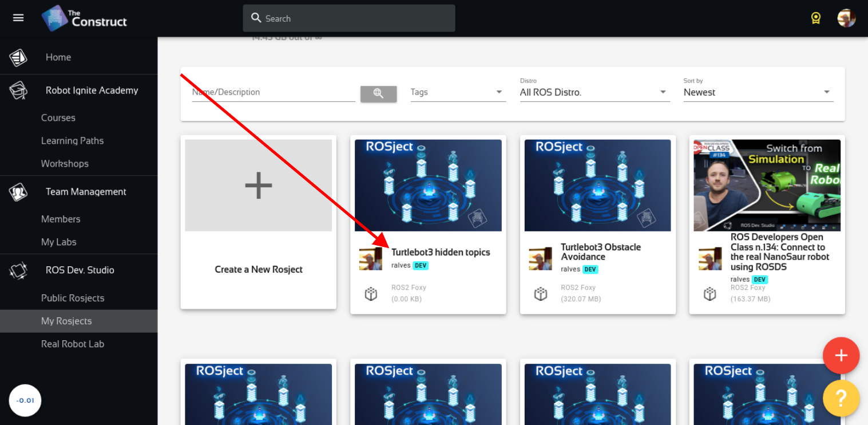
Task: Click ROS2 Foxy (163.37 MB) text
Action: (x=750, y=293)
